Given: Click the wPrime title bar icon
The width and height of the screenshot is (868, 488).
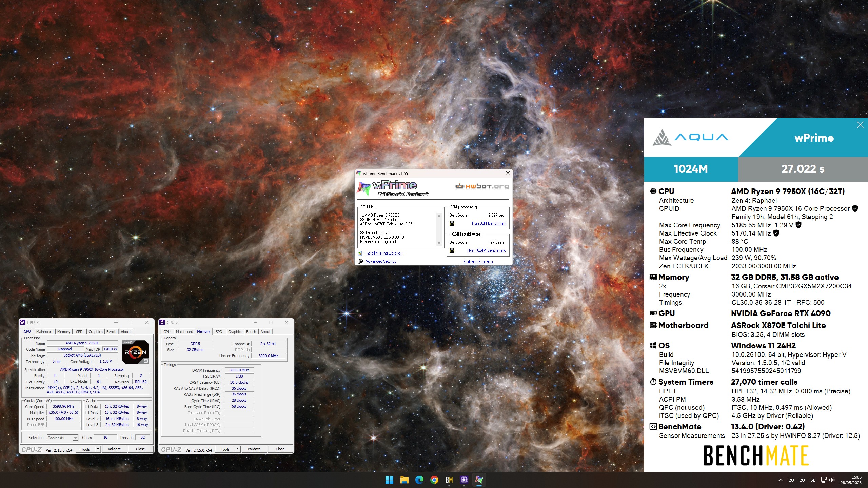Looking at the screenshot, I should (x=359, y=173).
